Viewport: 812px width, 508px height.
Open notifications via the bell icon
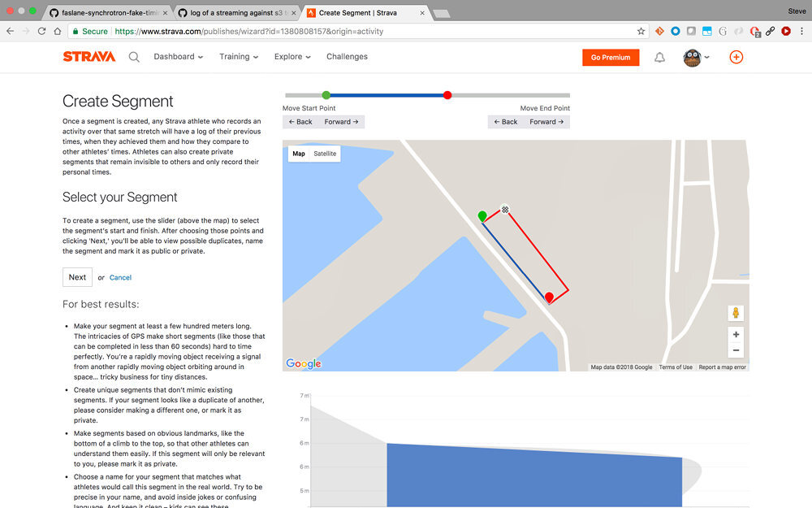tap(659, 57)
